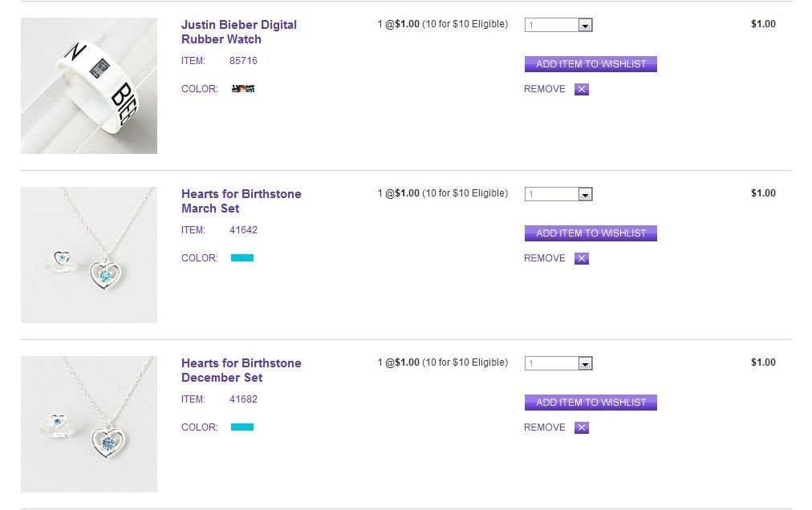This screenshot has height=510, width=812.
Task: Click the X icon for Birthstone March Set
Action: pyautogui.click(x=582, y=258)
